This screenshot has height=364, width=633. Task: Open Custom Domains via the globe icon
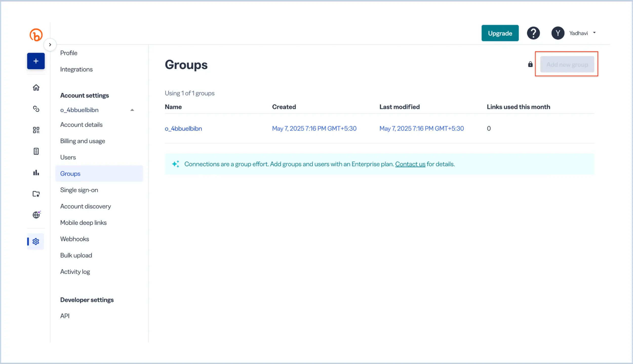point(36,215)
